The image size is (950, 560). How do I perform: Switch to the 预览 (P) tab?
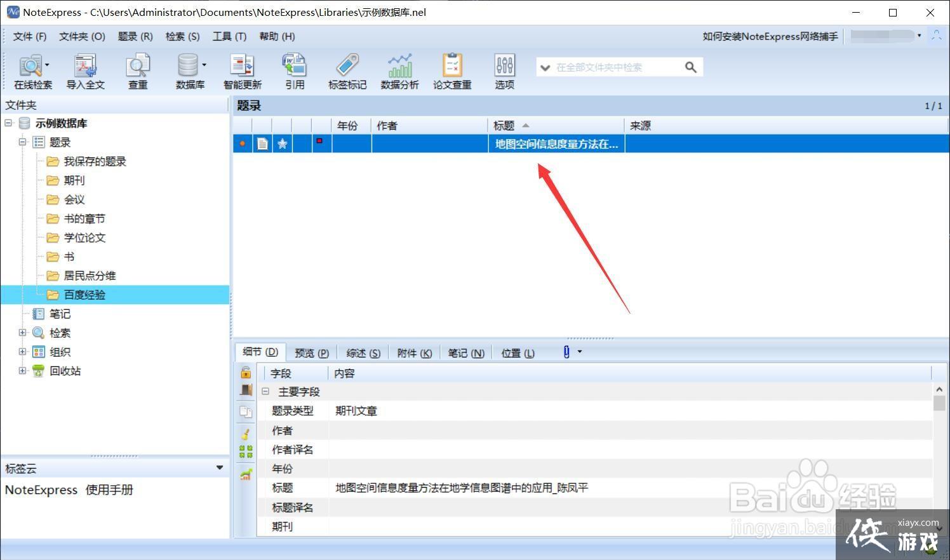pyautogui.click(x=312, y=353)
